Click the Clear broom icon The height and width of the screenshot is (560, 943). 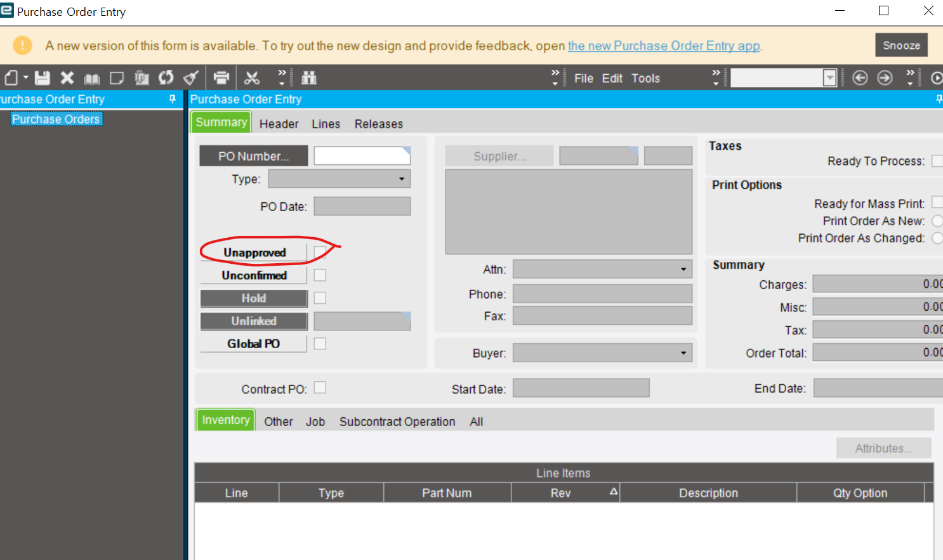[x=190, y=78]
